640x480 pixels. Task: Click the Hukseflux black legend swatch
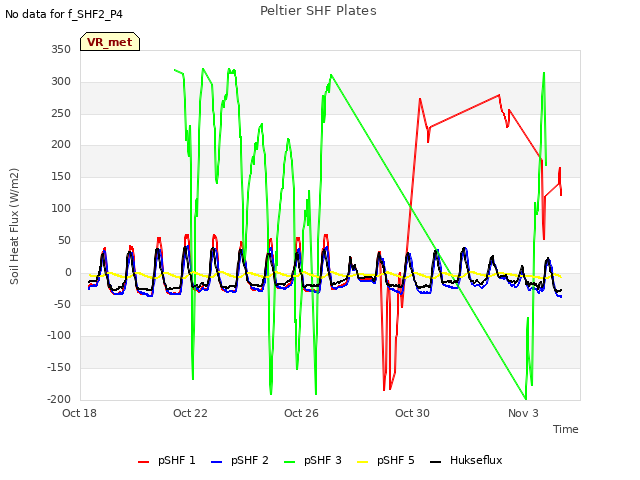436,462
